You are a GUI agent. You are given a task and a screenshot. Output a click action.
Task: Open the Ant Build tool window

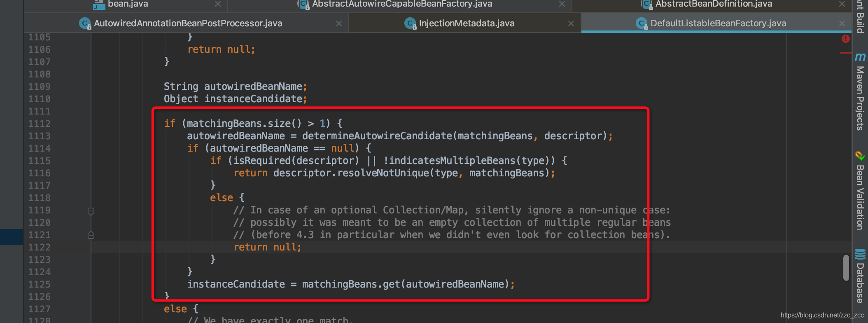pyautogui.click(x=860, y=16)
